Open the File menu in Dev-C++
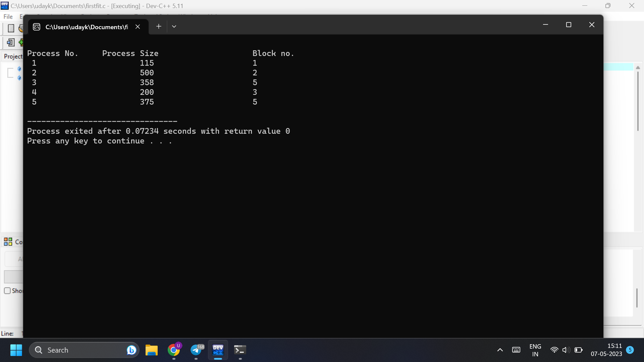The height and width of the screenshot is (362, 644). pyautogui.click(x=7, y=16)
